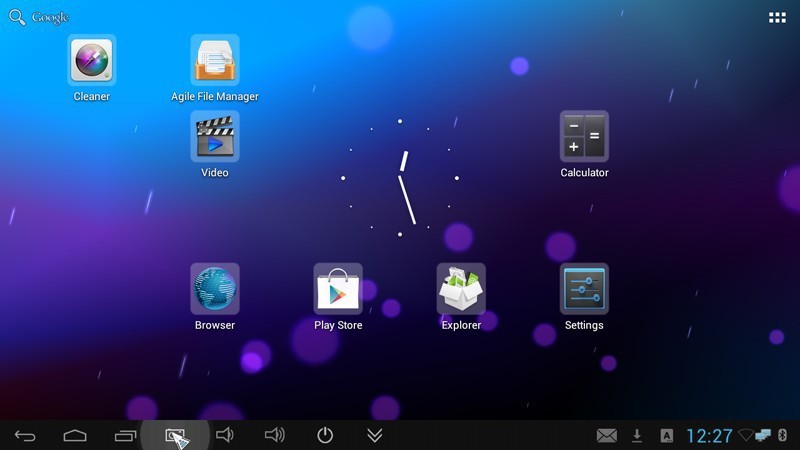Image resolution: width=800 pixels, height=450 pixels.
Task: Tap the Google search bar
Action: tap(40, 18)
